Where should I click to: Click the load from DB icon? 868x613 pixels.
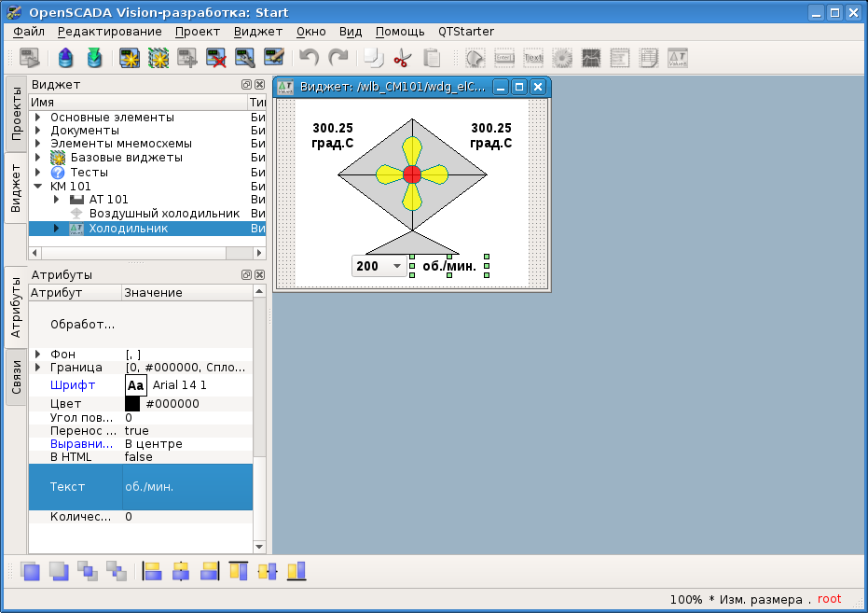tap(65, 59)
